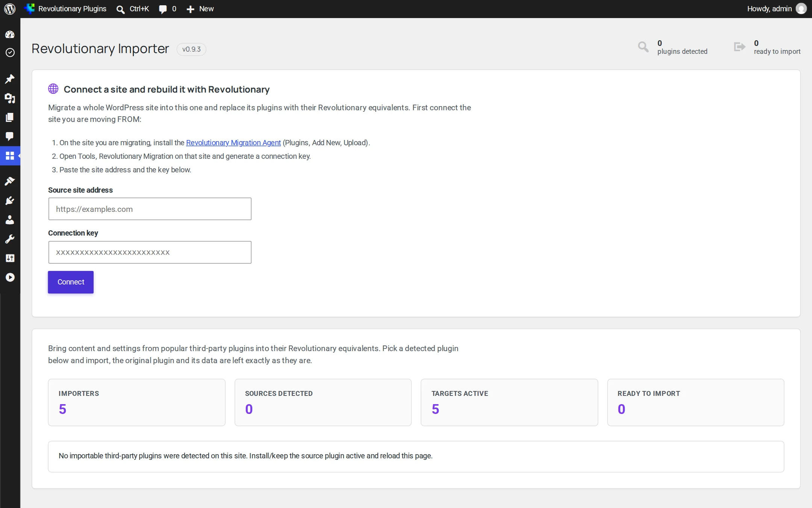This screenshot has width=812, height=508.
Task: Open the New content menu
Action: [200, 9]
